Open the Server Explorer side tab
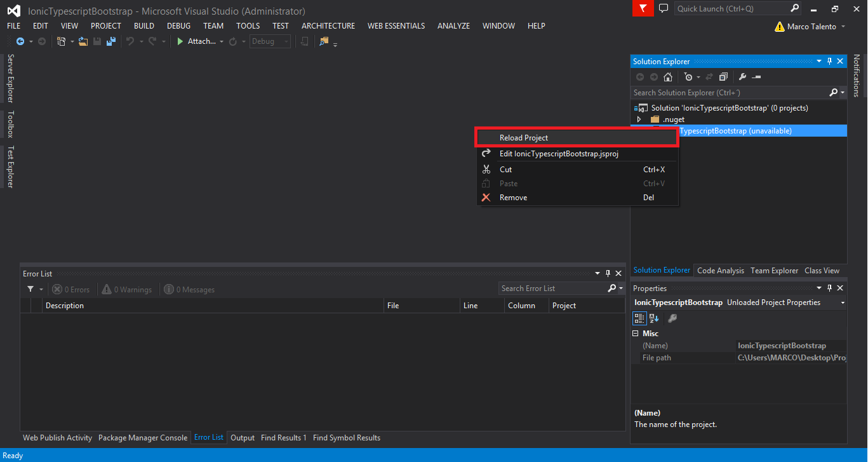This screenshot has height=462, width=868. coord(10,79)
